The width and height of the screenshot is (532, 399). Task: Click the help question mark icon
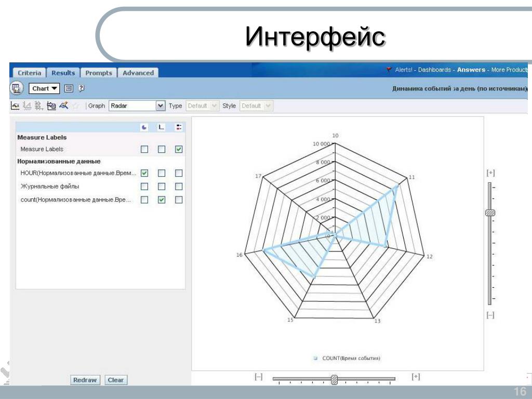point(82,88)
